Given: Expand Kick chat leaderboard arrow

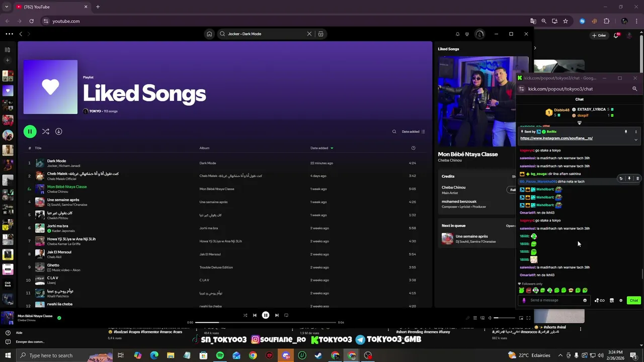Looking at the screenshot, I should (x=579, y=123).
